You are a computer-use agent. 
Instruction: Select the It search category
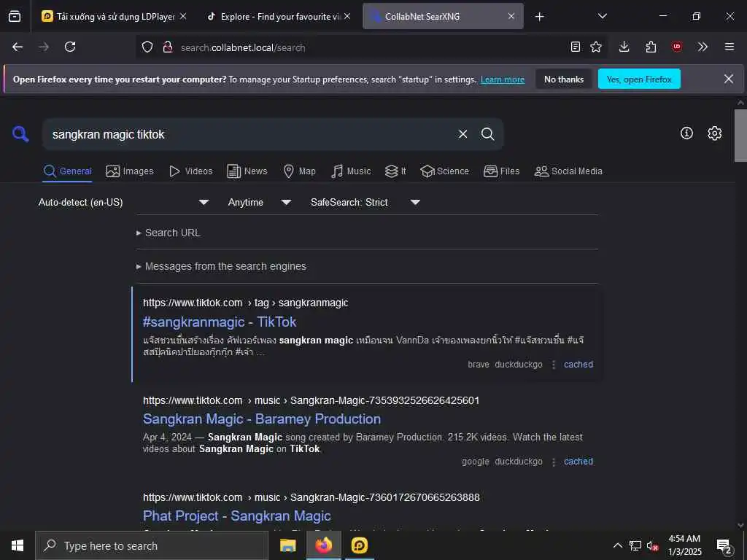pos(395,171)
